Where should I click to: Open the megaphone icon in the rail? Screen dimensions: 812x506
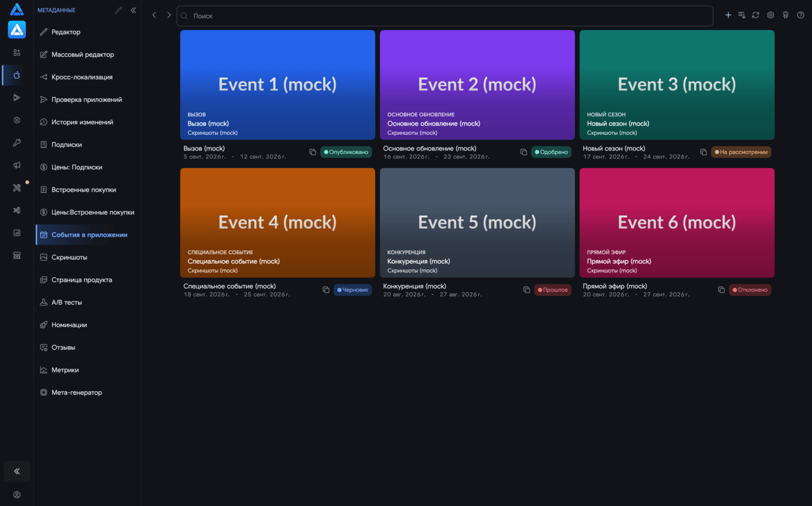(17, 165)
